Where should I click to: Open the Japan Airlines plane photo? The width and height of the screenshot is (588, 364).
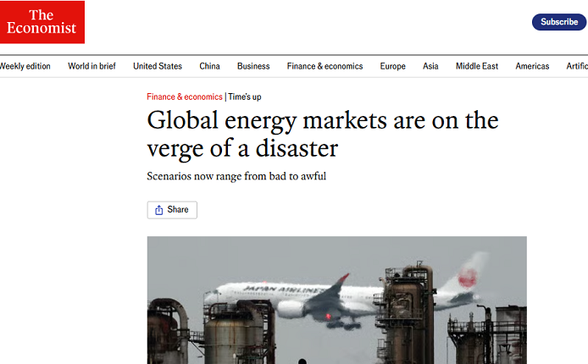336,300
